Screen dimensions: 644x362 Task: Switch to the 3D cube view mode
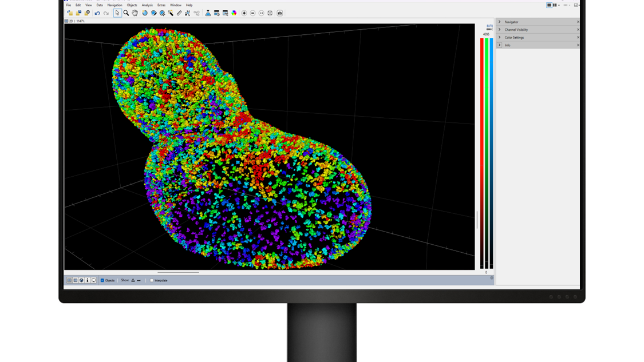point(81,280)
